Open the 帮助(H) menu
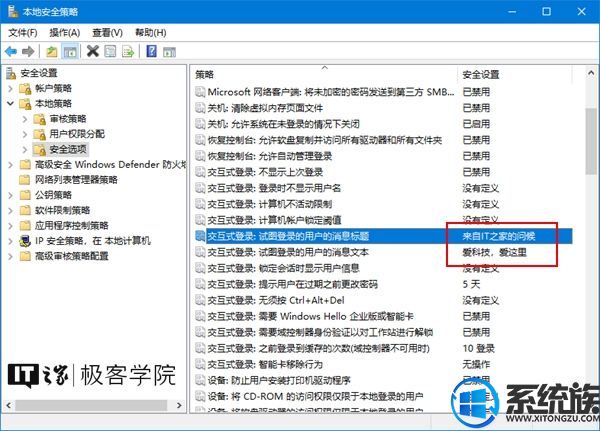 point(151,33)
